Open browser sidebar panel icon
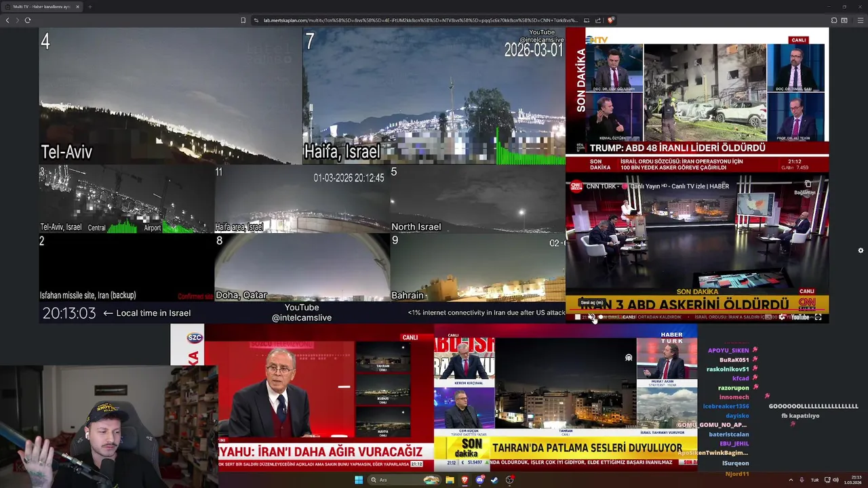This screenshot has height=488, width=868. 843,20
